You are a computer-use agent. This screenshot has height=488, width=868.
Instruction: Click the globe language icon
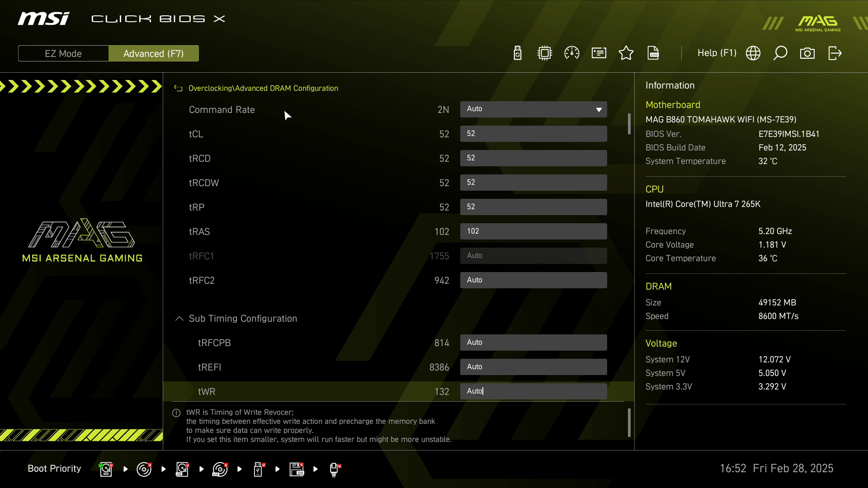(x=753, y=53)
